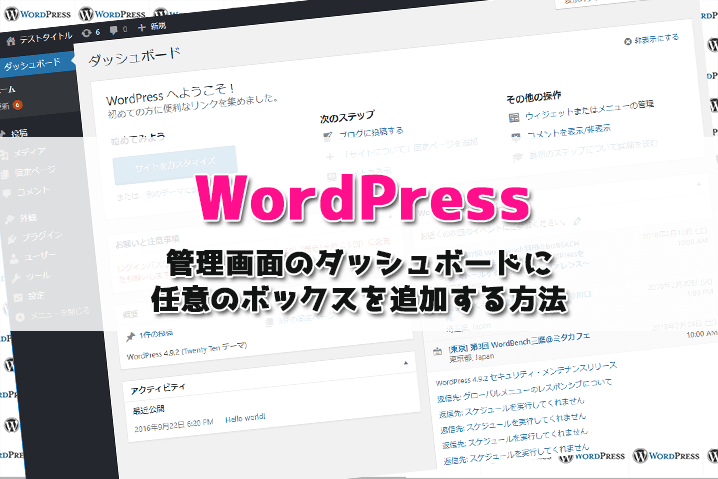Click the widgets icon in その他の操作
The height and width of the screenshot is (479, 718).
pyautogui.click(x=514, y=118)
